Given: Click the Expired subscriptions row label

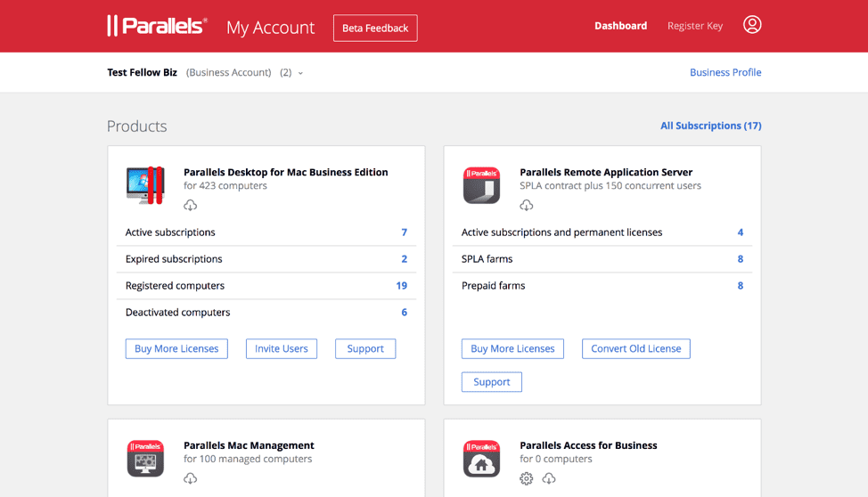Looking at the screenshot, I should coord(174,259).
